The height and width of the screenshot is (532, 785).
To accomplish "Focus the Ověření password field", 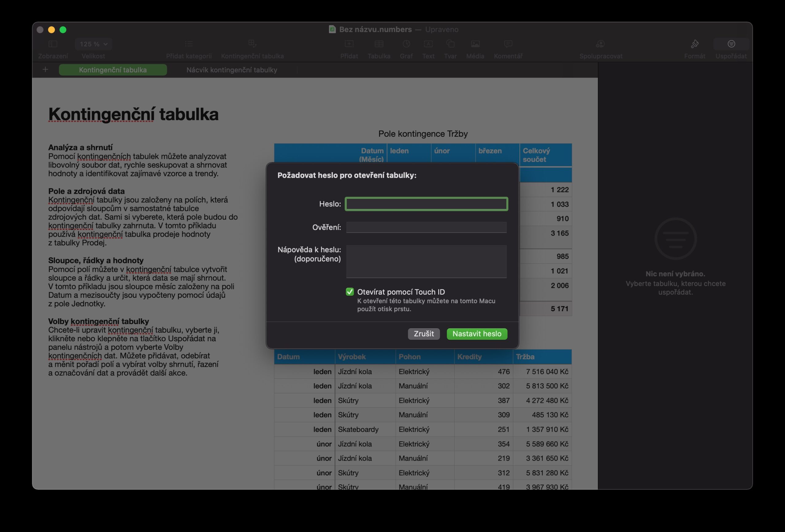I will click(x=426, y=227).
